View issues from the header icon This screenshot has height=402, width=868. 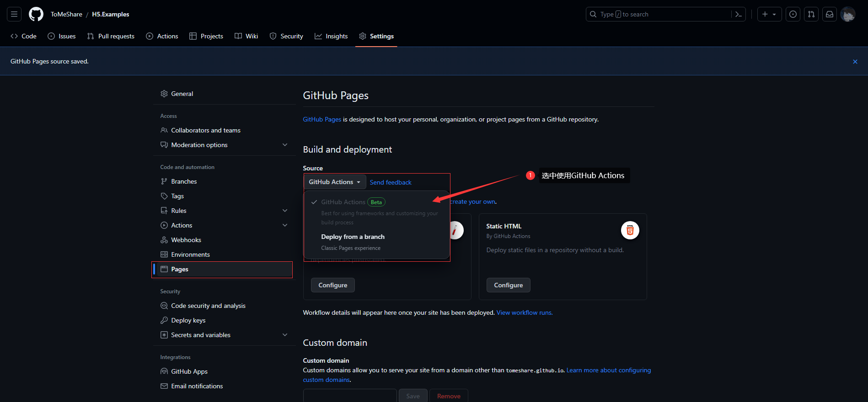(x=793, y=14)
